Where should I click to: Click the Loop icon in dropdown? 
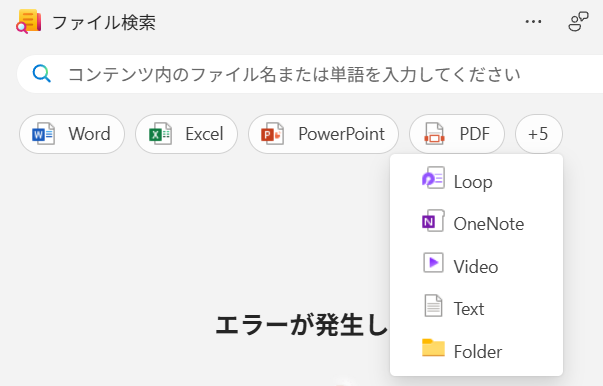(x=433, y=178)
